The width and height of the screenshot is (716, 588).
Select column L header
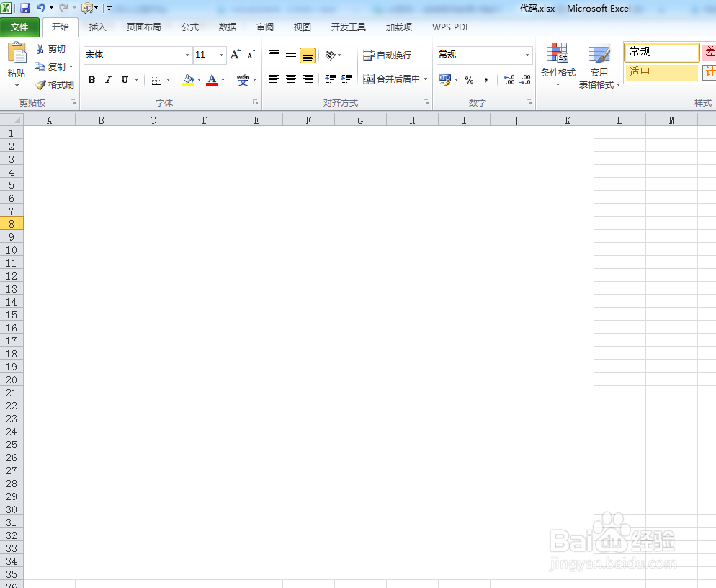(x=619, y=120)
